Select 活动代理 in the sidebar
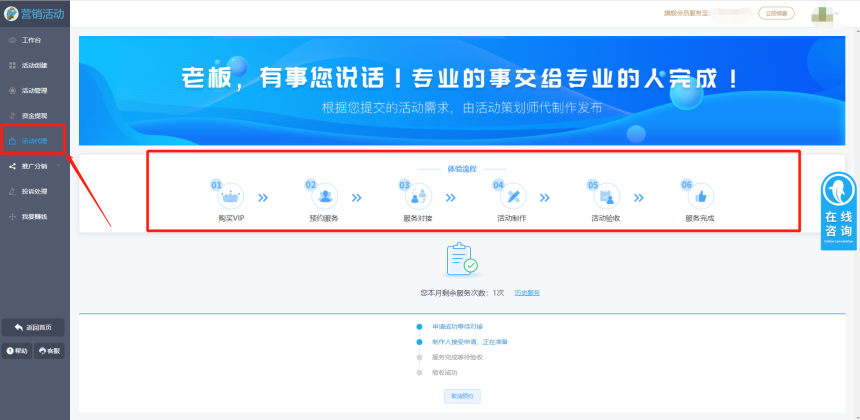Screen dimensions: 860x420 coord(34,141)
